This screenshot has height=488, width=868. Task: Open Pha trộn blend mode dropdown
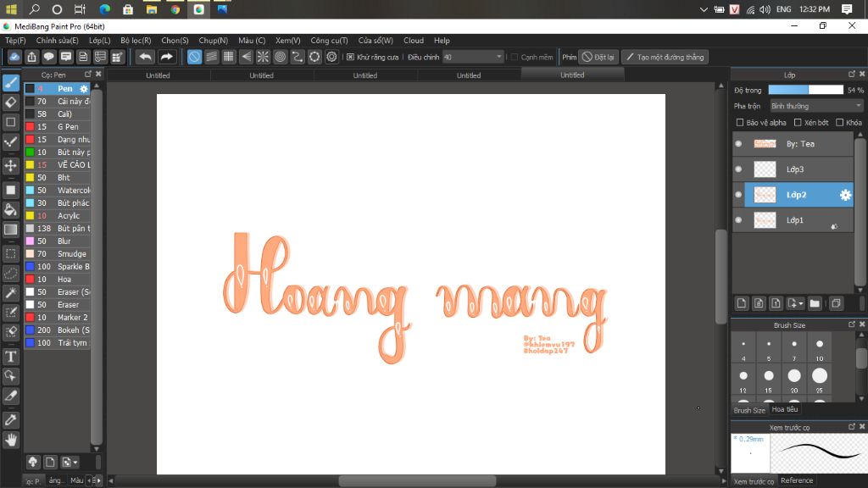pos(816,106)
